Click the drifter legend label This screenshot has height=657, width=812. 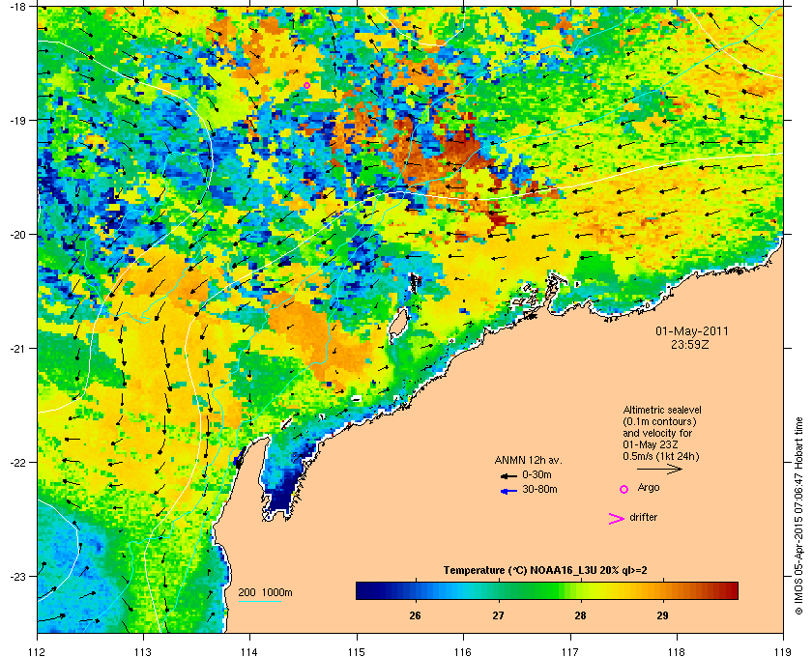[x=643, y=517]
